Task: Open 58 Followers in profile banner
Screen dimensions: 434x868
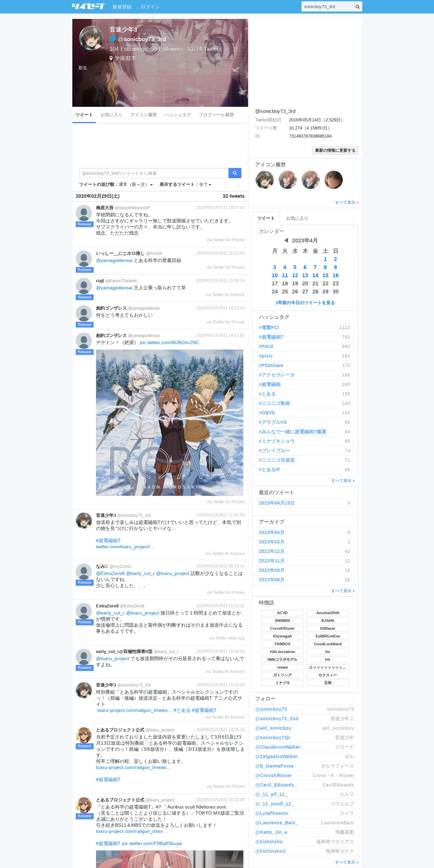Action: click(x=167, y=49)
